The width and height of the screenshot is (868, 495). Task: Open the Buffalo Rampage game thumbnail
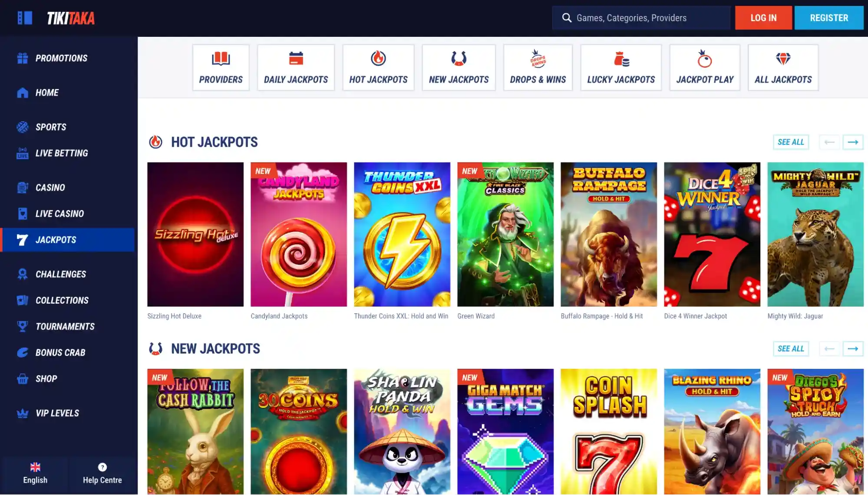609,235
